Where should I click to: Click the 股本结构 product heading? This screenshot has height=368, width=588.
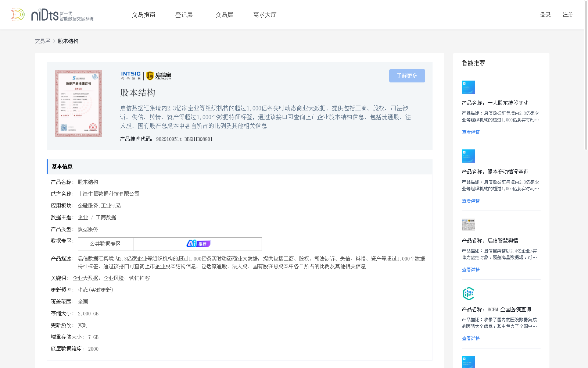[138, 93]
